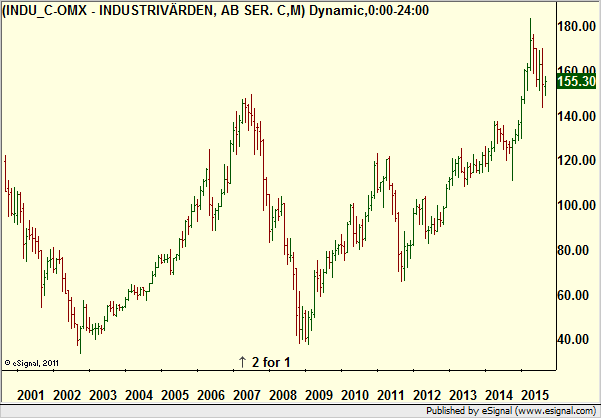Image resolution: width=601 pixels, height=418 pixels.
Task: Click the 2008 year label
Action: [283, 395]
